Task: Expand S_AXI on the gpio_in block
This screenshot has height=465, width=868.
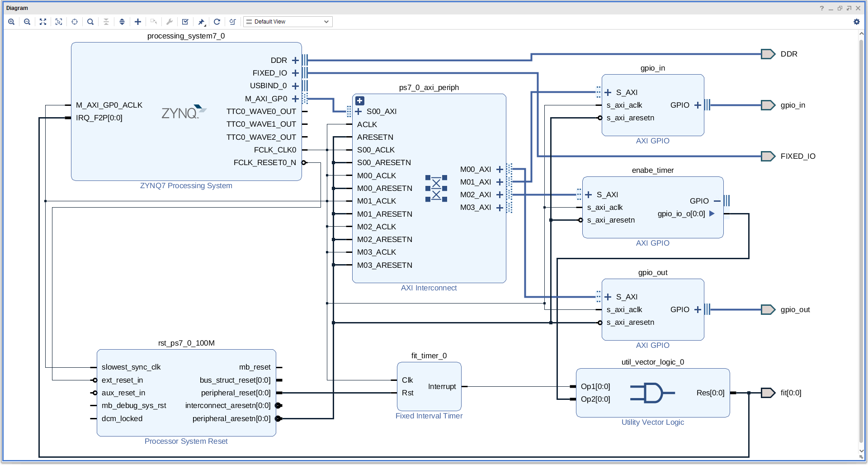Action: (x=608, y=92)
